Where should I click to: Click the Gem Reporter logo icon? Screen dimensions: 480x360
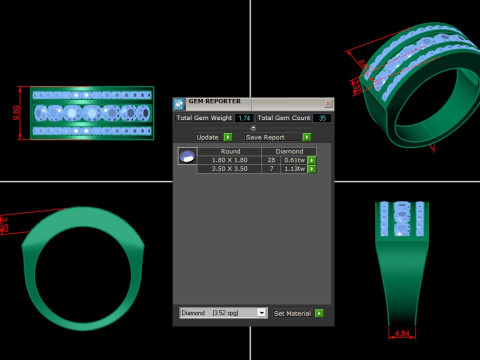click(x=179, y=104)
